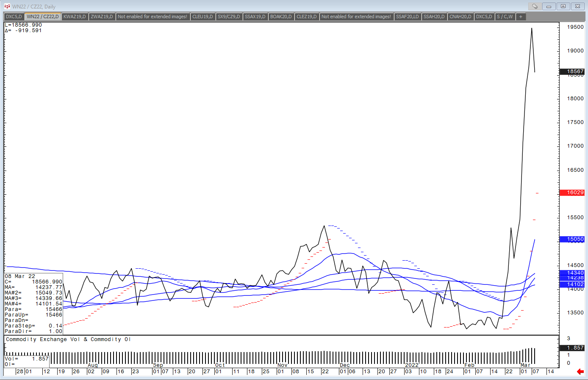The image size is (588, 380).
Task: Click the blue 14102 price label
Action: (x=572, y=284)
